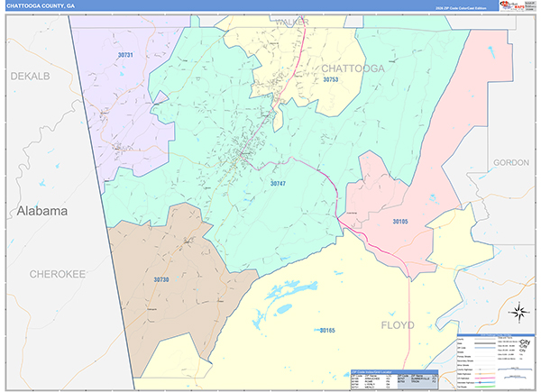Click the State Highway orange line legend sample
The width and height of the screenshot is (541, 392).
485,374
